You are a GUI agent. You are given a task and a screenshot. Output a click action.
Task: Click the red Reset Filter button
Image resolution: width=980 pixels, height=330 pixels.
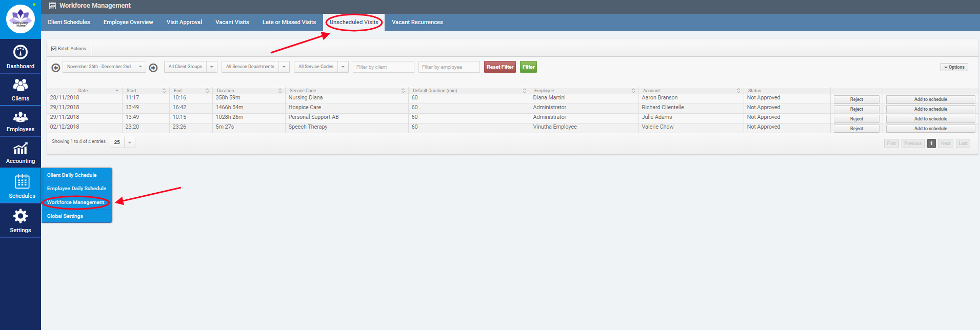[499, 67]
